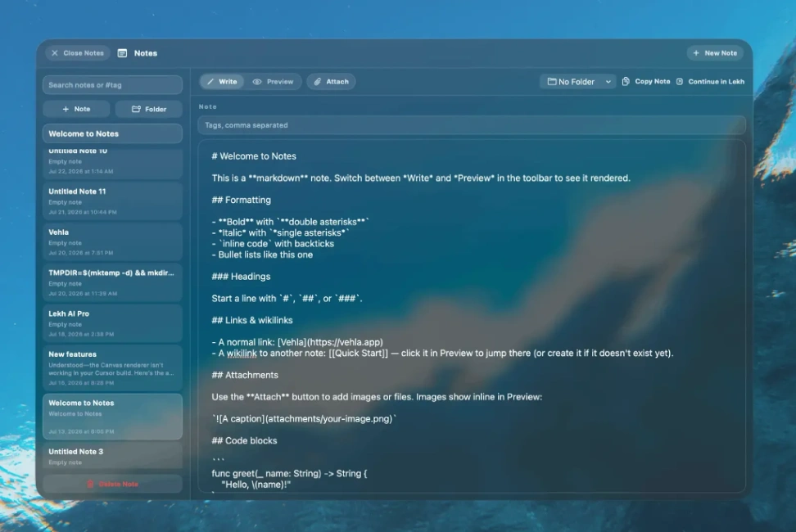Viewport: 796px width, 532px height.
Task: Open the No Folder dropdown
Action: [578, 82]
